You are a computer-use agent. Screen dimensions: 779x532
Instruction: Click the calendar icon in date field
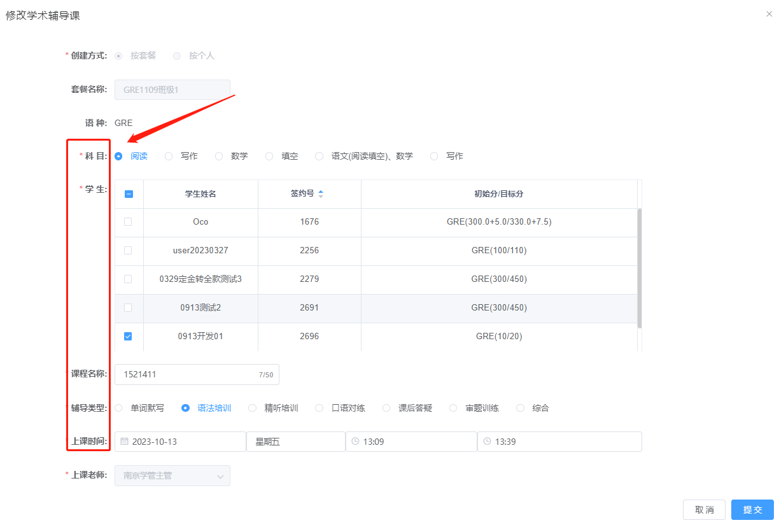tap(125, 442)
